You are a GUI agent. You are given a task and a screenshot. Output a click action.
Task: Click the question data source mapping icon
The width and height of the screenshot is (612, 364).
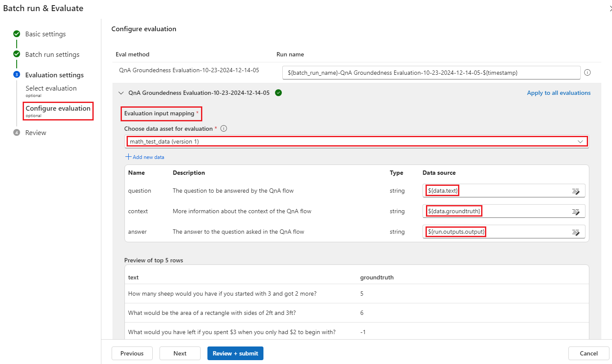tap(576, 191)
